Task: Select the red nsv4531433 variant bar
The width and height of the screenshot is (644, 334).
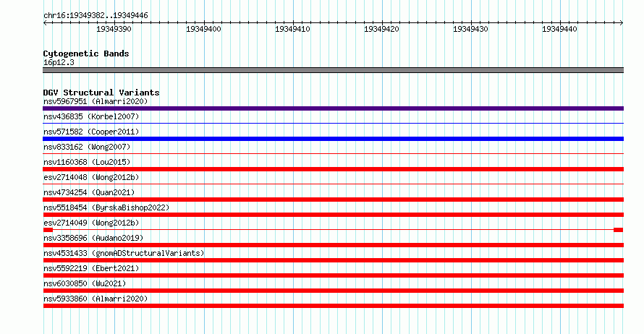Action: tap(333, 260)
